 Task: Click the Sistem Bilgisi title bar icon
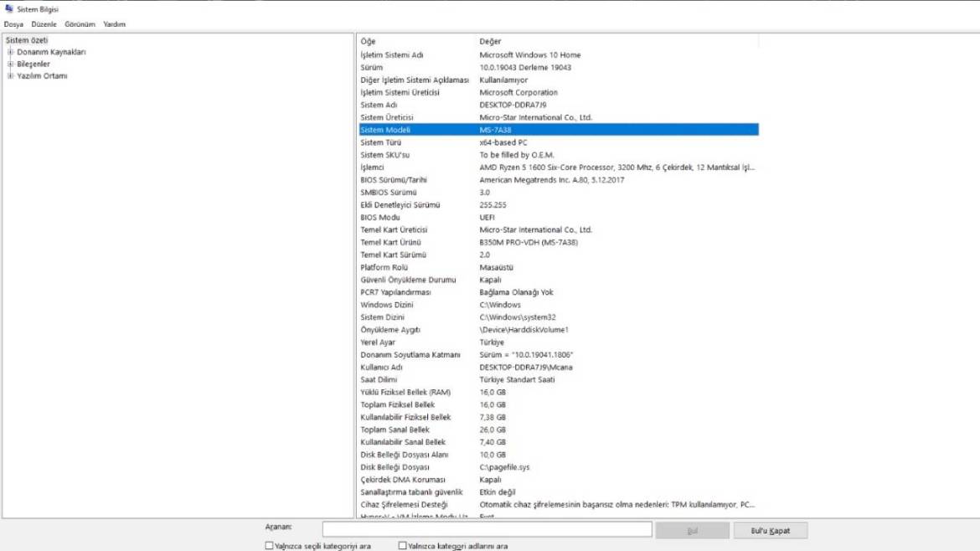pos(8,9)
